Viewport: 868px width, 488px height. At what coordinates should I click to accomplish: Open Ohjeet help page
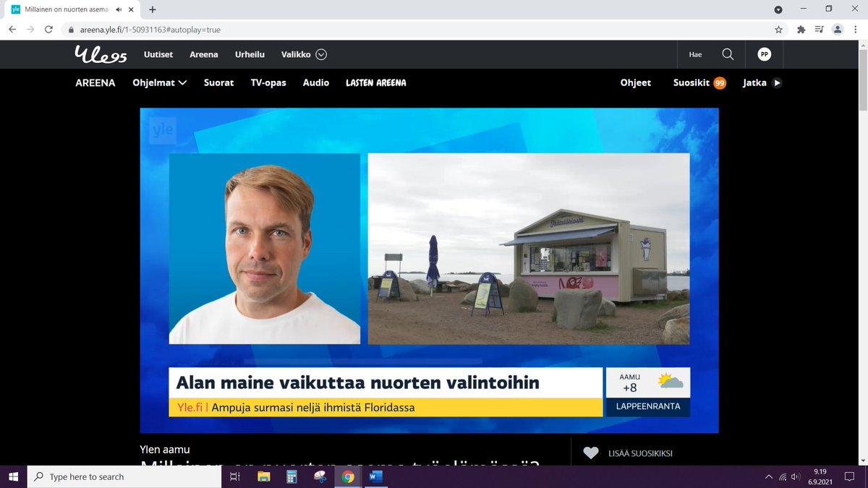pyautogui.click(x=636, y=83)
